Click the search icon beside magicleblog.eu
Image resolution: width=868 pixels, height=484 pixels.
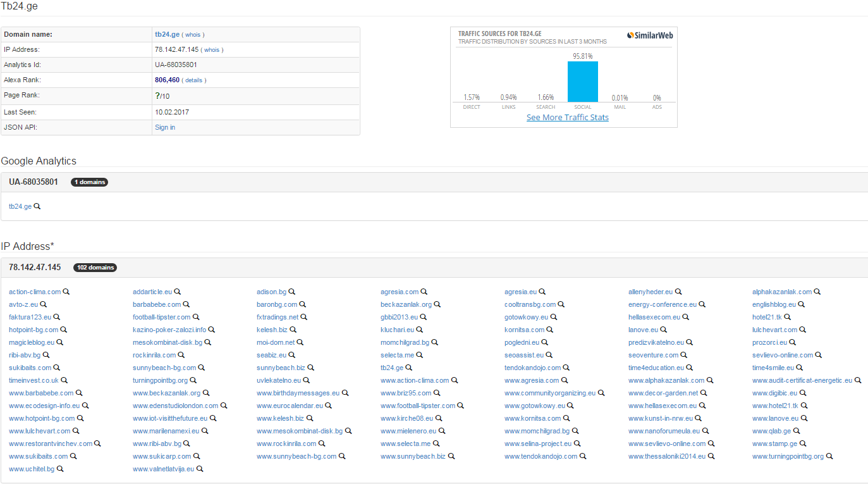(x=60, y=342)
